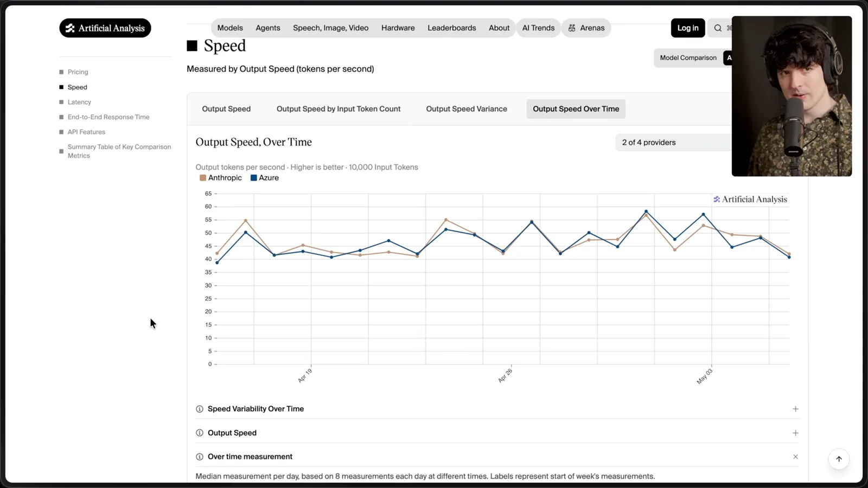
Task: Open the Hardware menu
Action: (x=398, y=28)
